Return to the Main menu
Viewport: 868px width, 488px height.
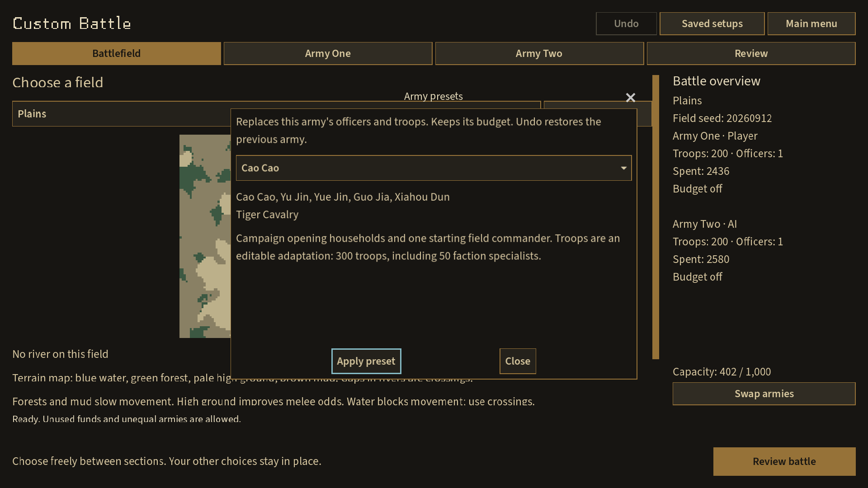click(x=811, y=23)
